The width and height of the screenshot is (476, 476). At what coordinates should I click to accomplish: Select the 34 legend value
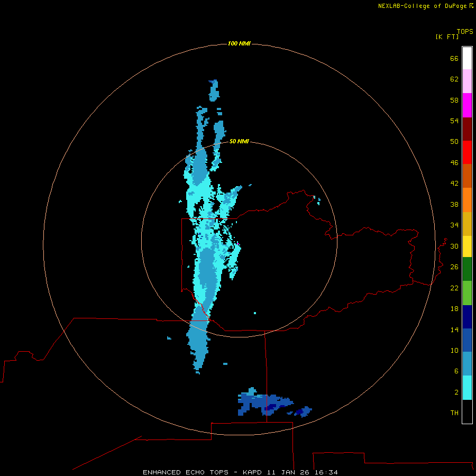(454, 225)
